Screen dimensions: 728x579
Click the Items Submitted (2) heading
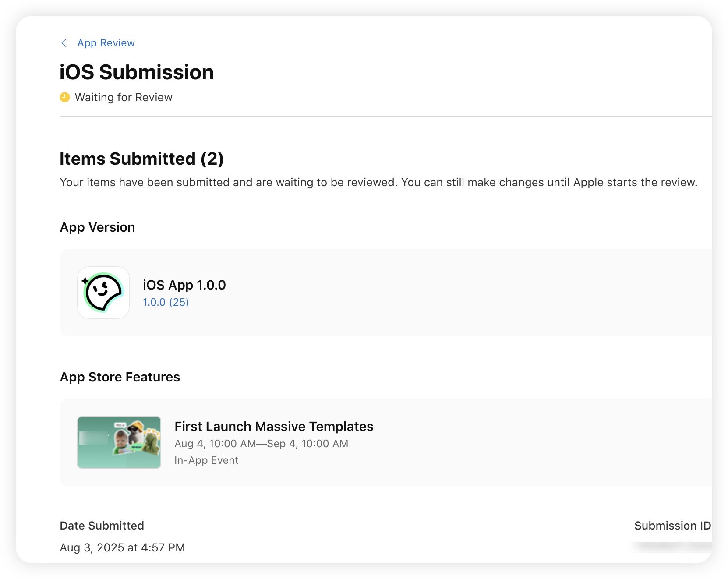[x=141, y=159]
